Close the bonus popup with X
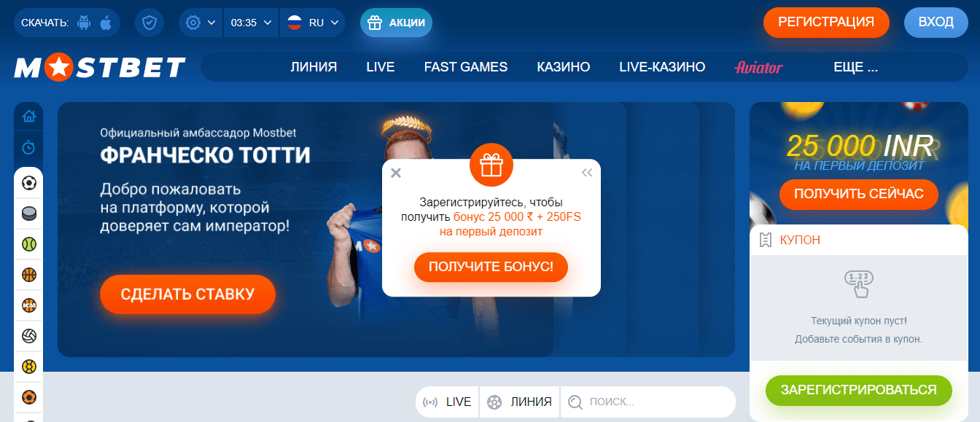The image size is (980, 422). pyautogui.click(x=396, y=173)
